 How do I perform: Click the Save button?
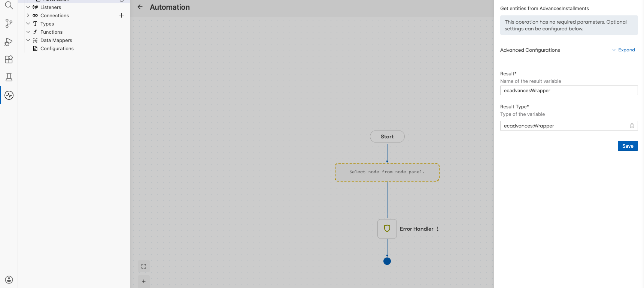628,146
